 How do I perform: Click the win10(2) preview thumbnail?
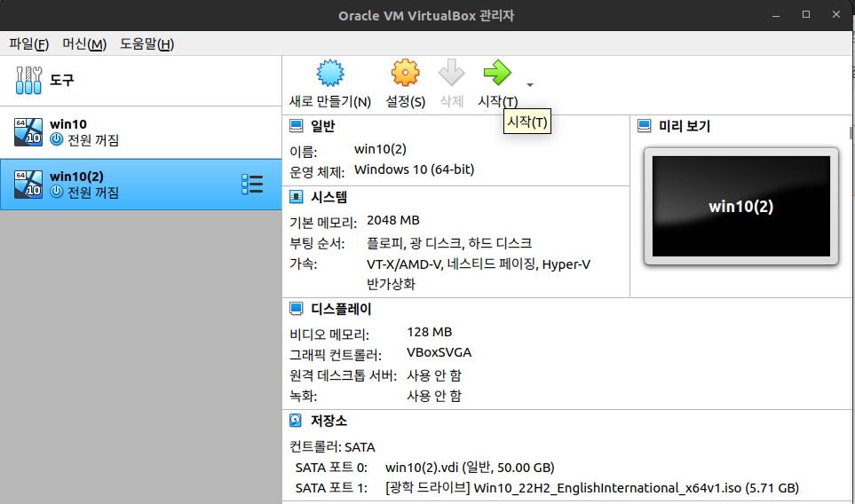pos(741,206)
